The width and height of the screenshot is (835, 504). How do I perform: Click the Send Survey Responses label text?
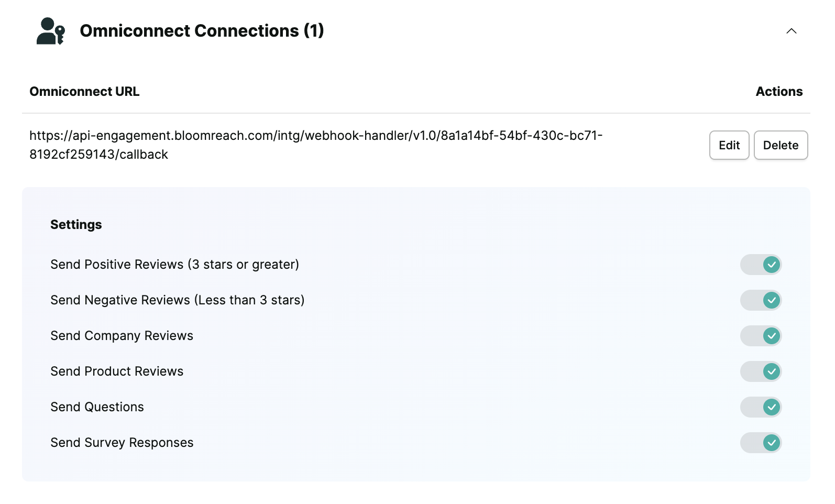[x=122, y=443]
